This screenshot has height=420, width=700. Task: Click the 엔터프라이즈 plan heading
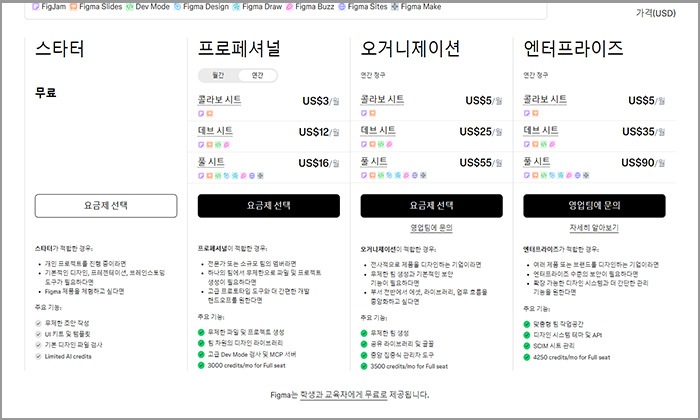pos(573,49)
